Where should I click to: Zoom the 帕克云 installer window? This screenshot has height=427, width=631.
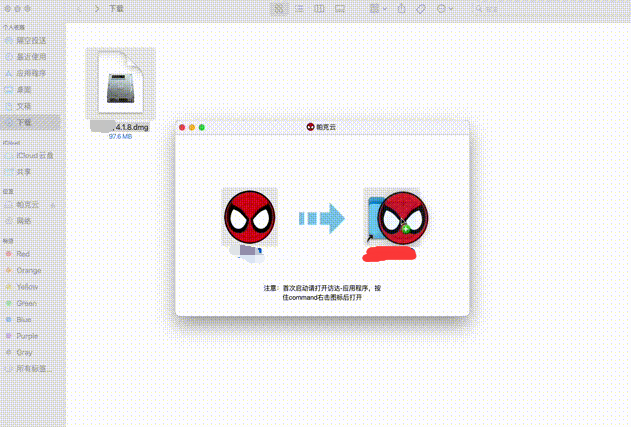[x=202, y=128]
